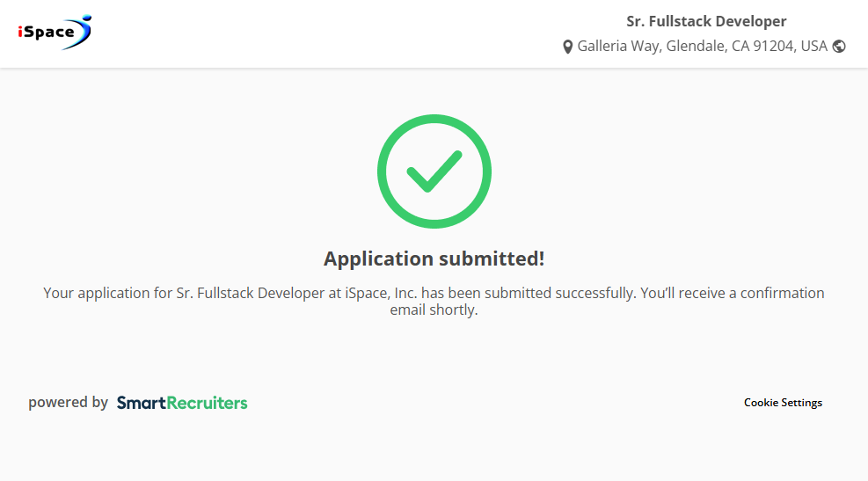Click the green "Recruiters" part of the logo
868x481 pixels.
pyautogui.click(x=207, y=403)
